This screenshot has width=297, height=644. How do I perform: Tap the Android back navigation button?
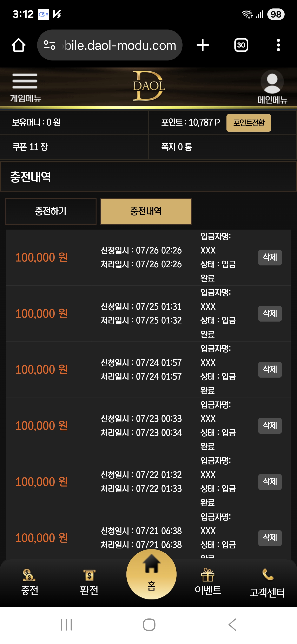(x=232, y=625)
